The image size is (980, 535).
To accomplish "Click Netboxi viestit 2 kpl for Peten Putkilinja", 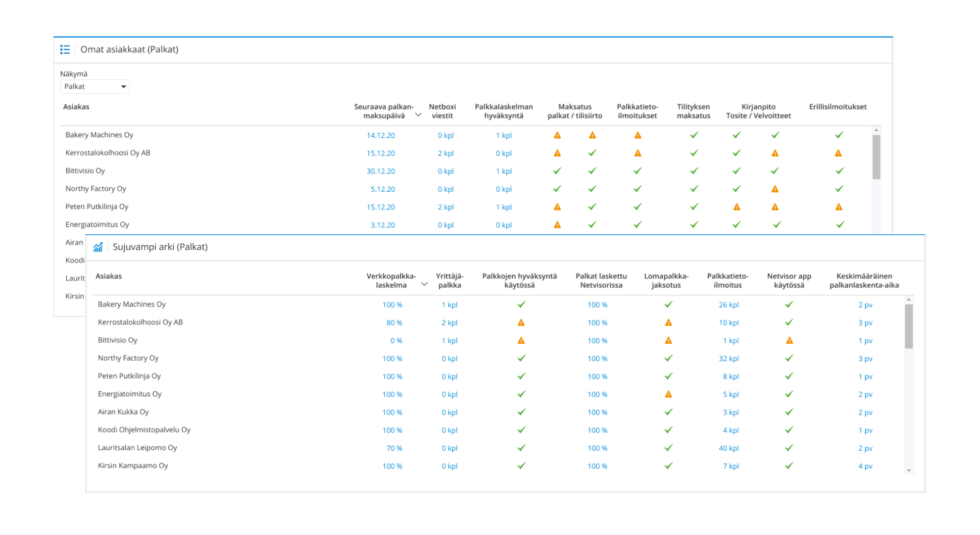I will [445, 207].
